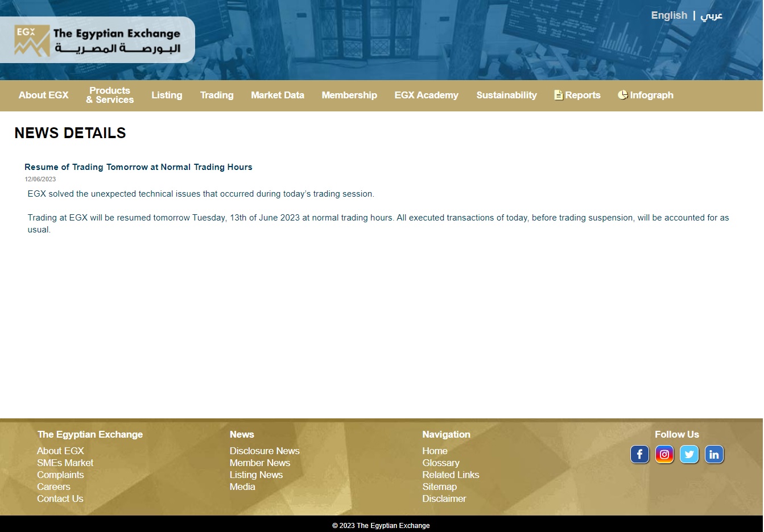Select English language option
The image size is (764, 532).
(669, 15)
